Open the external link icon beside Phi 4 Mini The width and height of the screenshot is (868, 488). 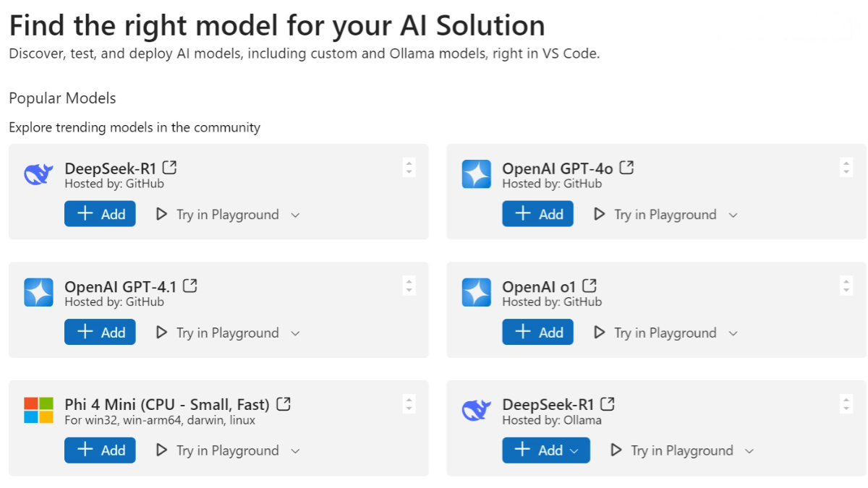tap(284, 404)
